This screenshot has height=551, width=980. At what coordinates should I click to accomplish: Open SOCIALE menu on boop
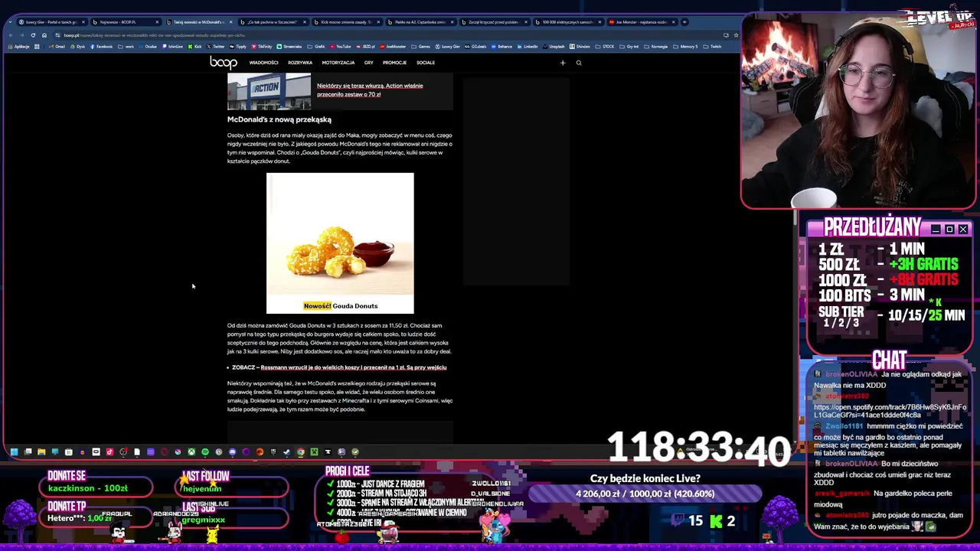[426, 63]
